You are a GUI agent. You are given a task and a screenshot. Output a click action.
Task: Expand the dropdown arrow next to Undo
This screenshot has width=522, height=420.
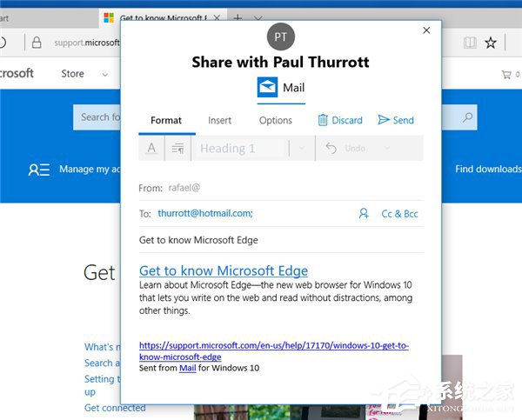[x=387, y=148]
